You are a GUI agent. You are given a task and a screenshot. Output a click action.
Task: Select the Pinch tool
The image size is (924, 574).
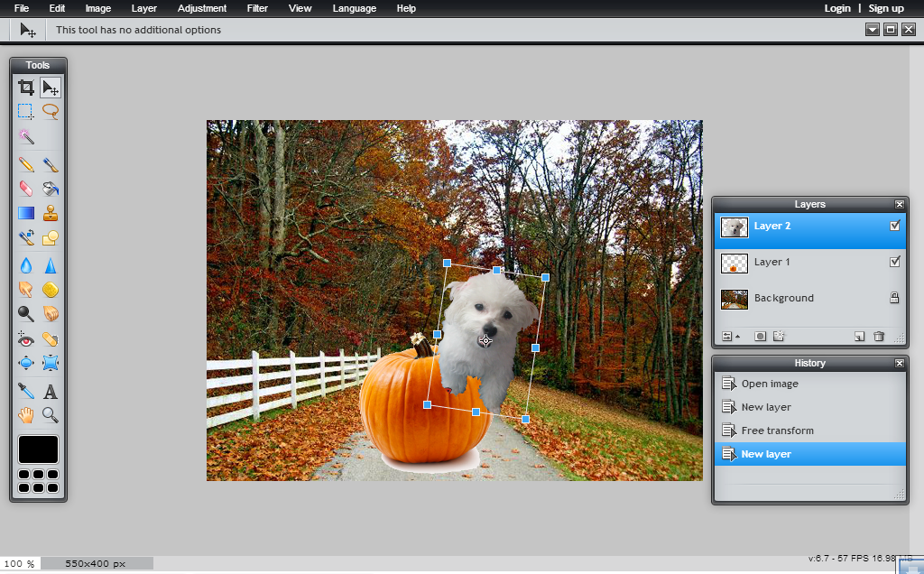[51, 363]
